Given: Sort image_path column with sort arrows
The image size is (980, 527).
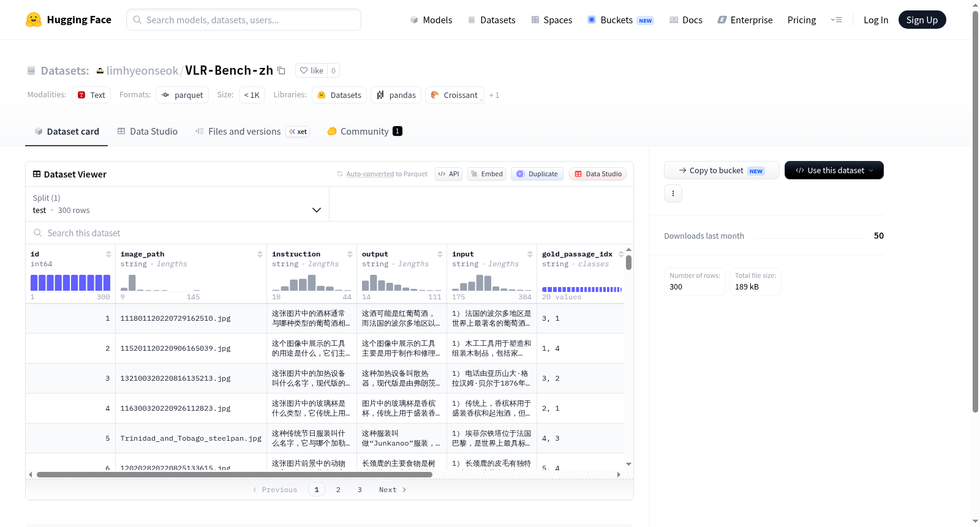Looking at the screenshot, I should pos(260,254).
